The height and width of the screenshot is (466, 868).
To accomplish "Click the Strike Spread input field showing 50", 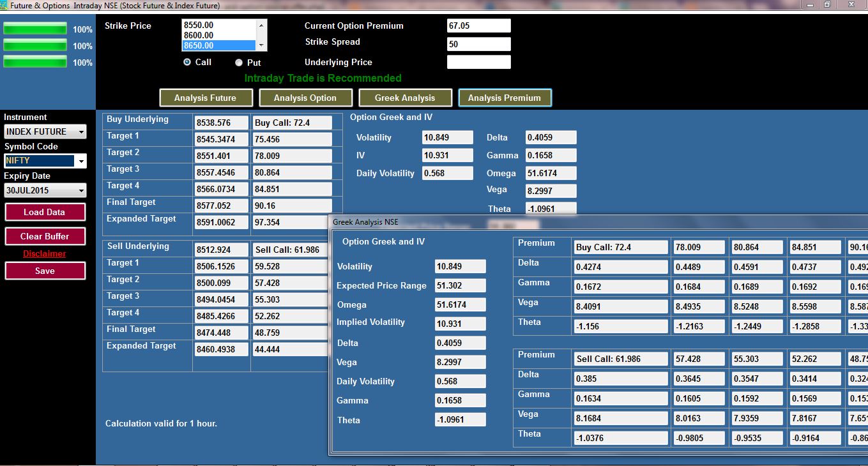I will tap(478, 44).
